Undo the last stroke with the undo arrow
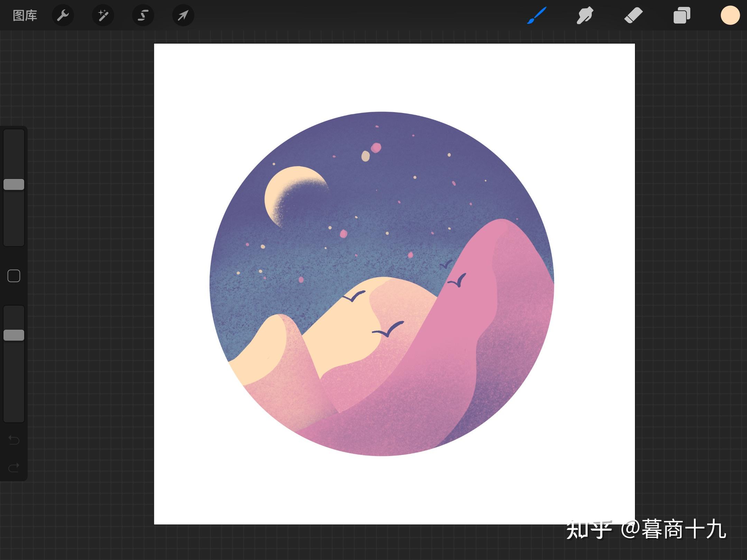 click(x=13, y=440)
